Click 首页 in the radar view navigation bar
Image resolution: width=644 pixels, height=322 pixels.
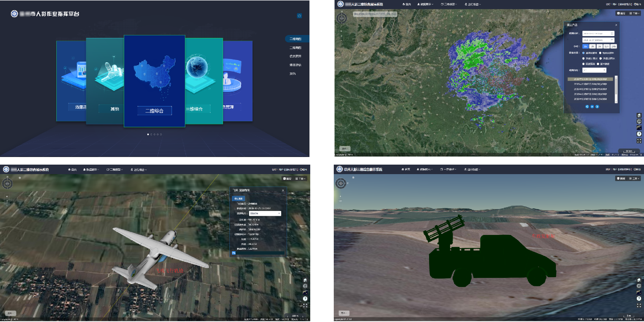click(407, 4)
